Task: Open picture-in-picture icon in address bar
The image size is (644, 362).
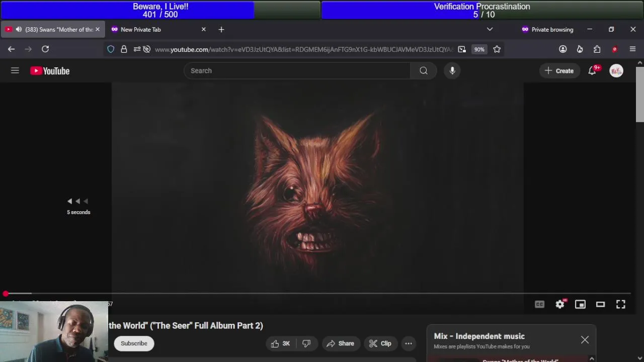Action: tap(462, 49)
